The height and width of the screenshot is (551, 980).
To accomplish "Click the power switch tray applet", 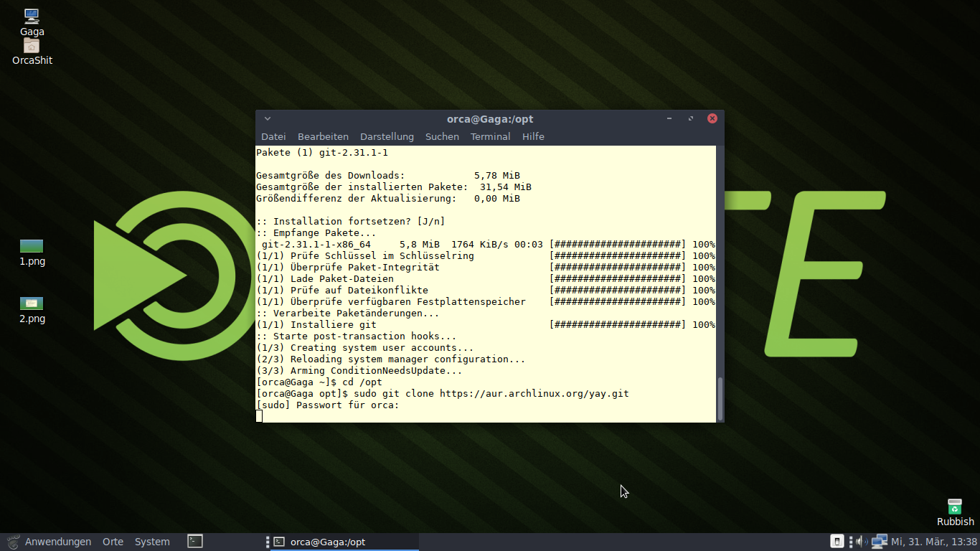I will pyautogui.click(x=837, y=542).
